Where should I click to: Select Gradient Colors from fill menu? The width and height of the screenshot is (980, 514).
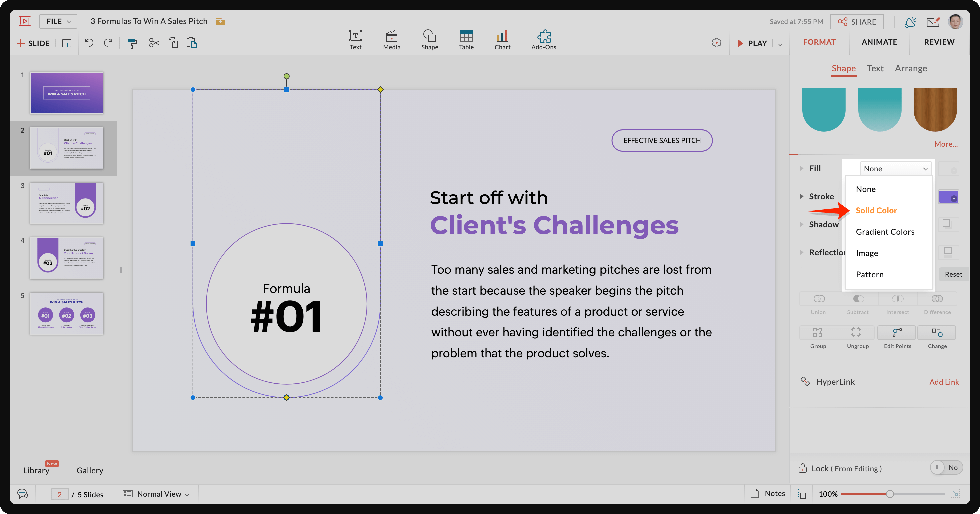point(885,232)
